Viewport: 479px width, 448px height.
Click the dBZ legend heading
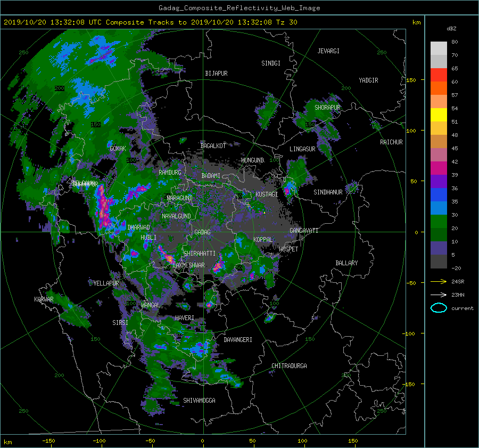point(451,29)
